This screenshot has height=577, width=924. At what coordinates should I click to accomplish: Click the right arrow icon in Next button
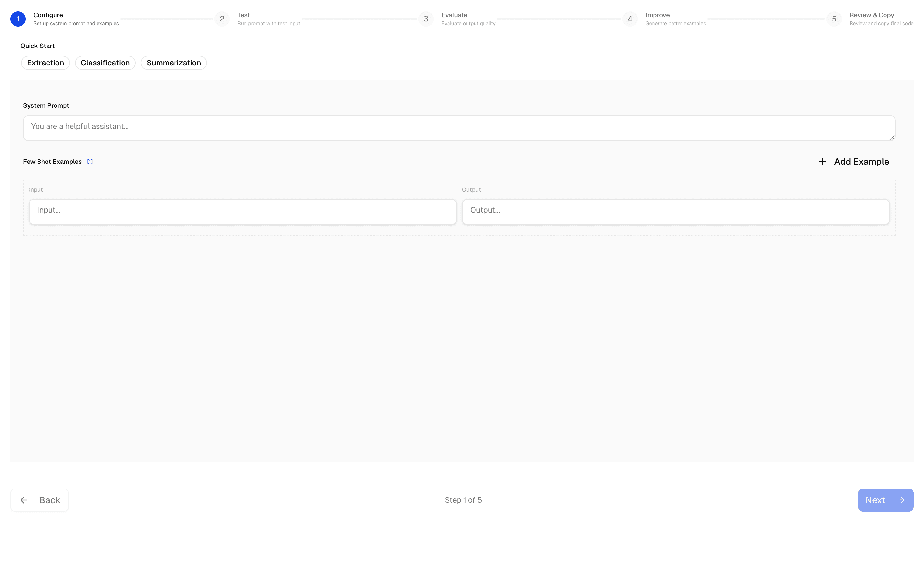tap(901, 500)
